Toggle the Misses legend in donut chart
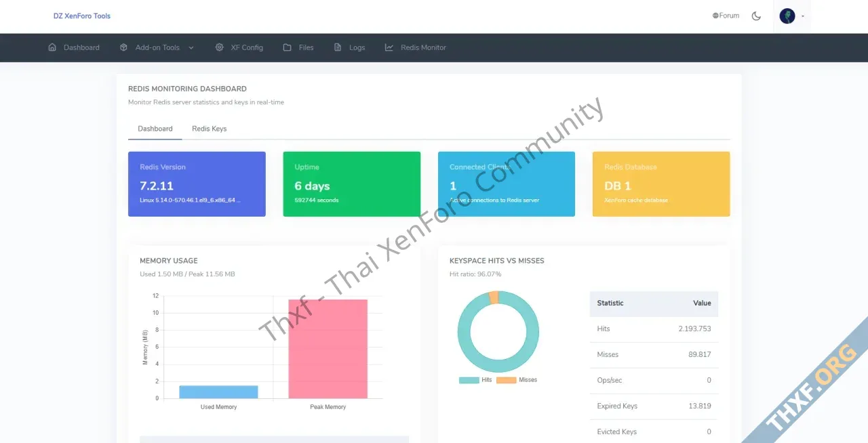Image resolution: width=868 pixels, height=443 pixels. pos(517,380)
